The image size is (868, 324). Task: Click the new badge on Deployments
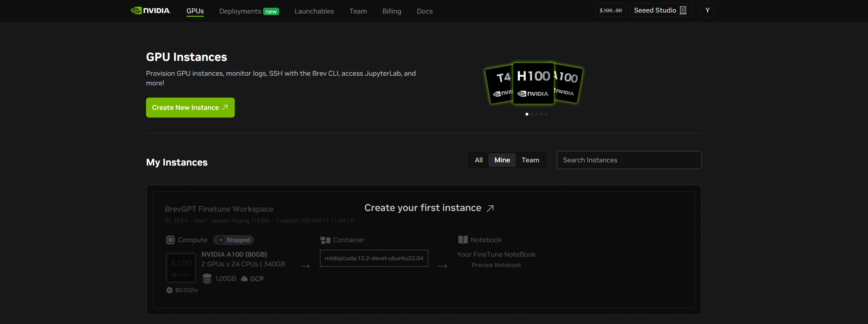point(271,12)
